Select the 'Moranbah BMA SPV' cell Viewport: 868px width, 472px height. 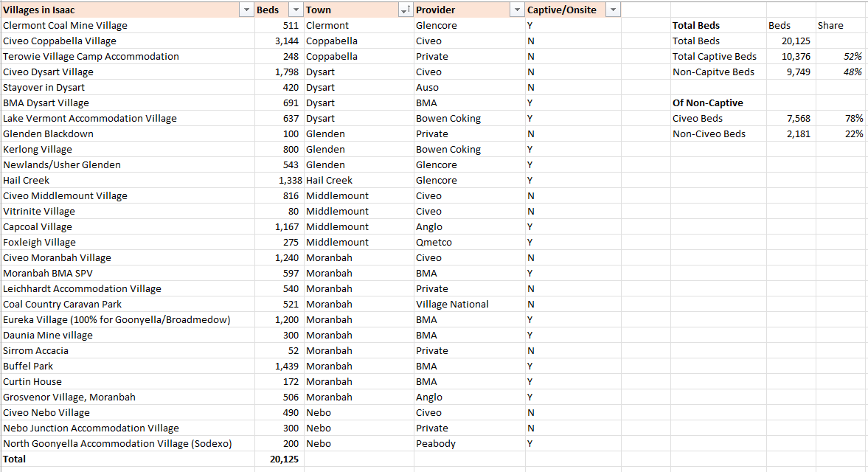(x=128, y=274)
